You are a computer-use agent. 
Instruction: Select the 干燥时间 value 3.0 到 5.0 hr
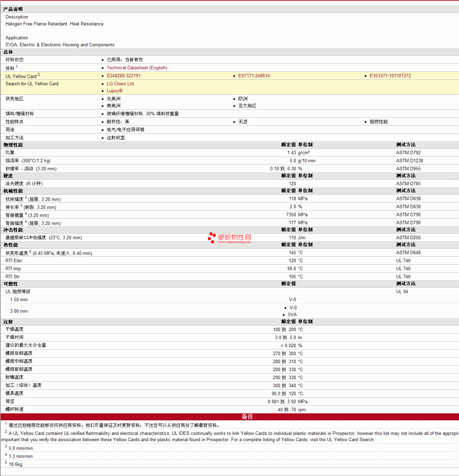pyautogui.click(x=288, y=338)
